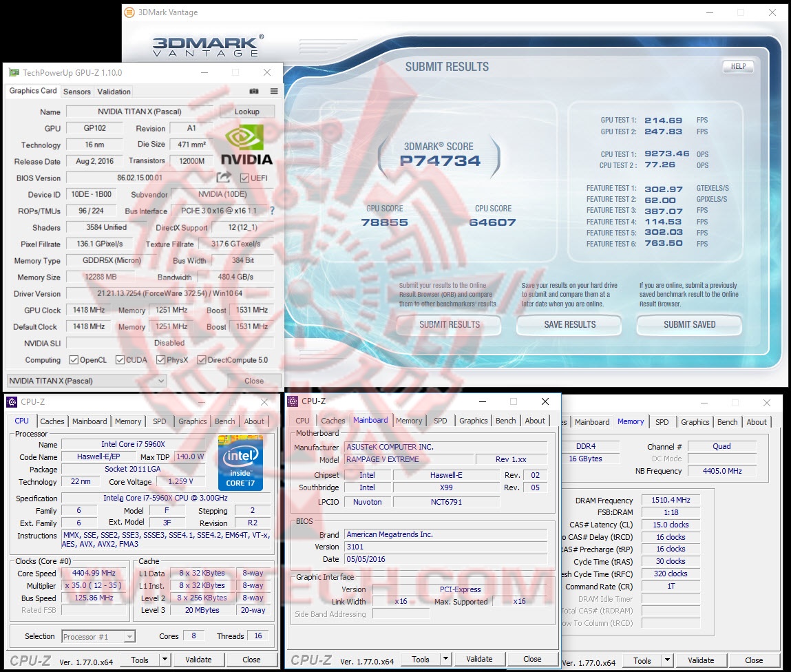Open the GPU-Z hamburger menu icon
This screenshot has height=672, width=791.
pos(274,92)
